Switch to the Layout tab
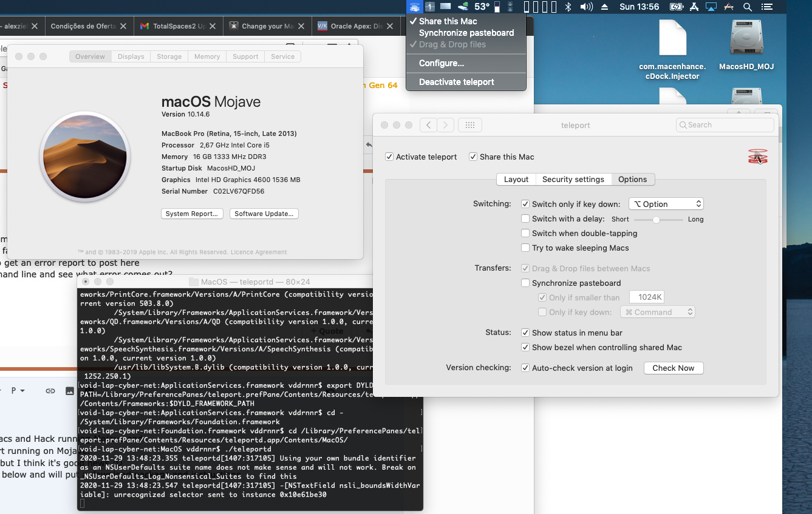 pos(516,179)
